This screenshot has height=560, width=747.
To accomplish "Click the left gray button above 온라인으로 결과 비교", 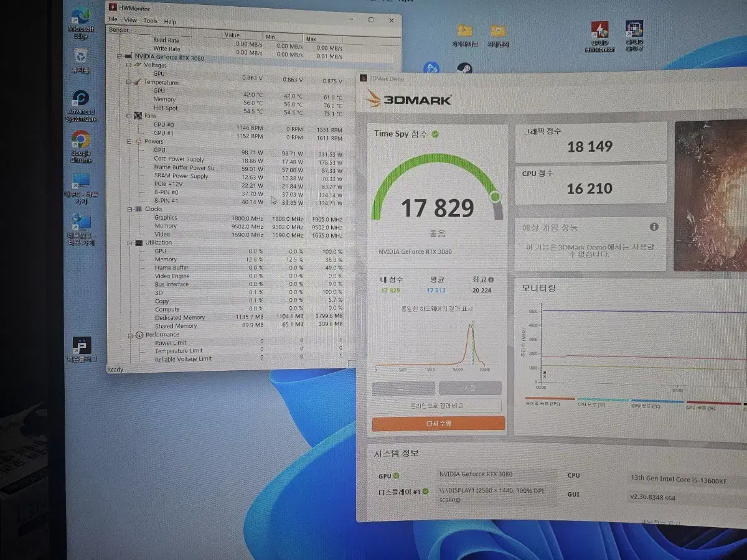I will (403, 388).
